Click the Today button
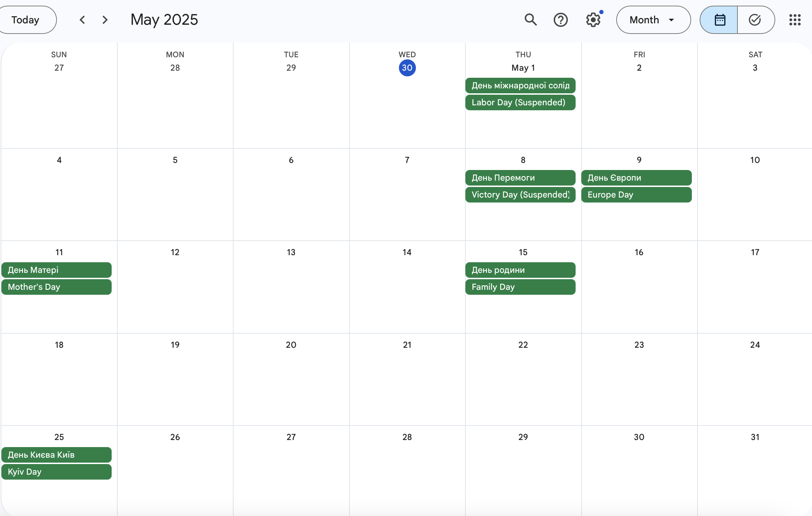Viewport: 812px width, 516px height. click(25, 20)
